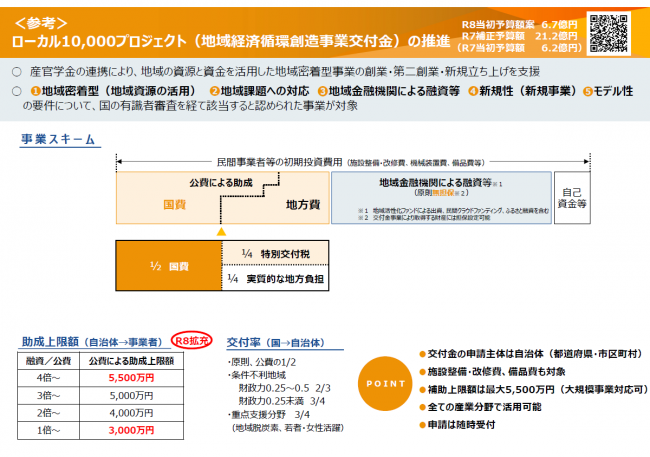Click the 交付率（国→自治体） heading
Screen dimensions: 650x457
click(276, 343)
